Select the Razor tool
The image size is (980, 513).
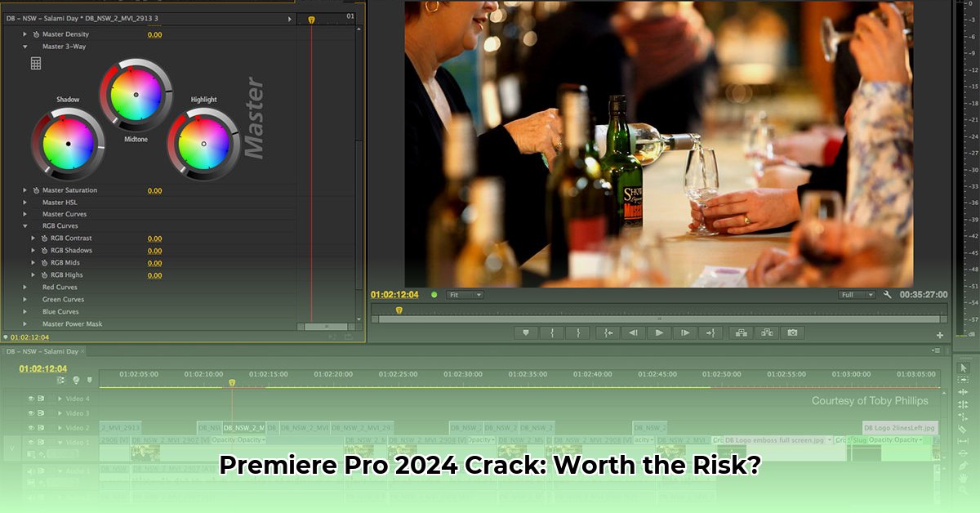[964, 427]
